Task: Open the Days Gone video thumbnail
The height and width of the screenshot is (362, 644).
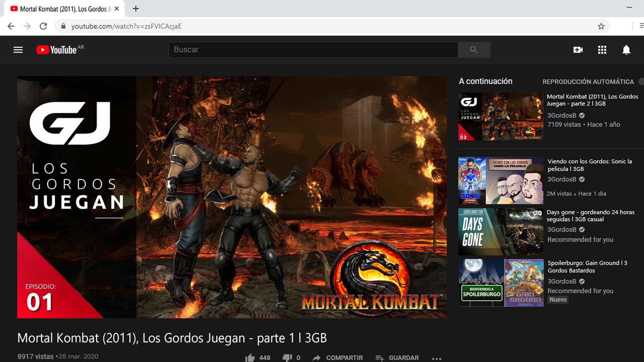Action: (x=500, y=232)
